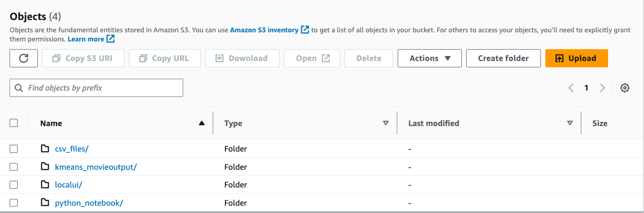Toggle the select all objects checkbox

pyautogui.click(x=14, y=123)
